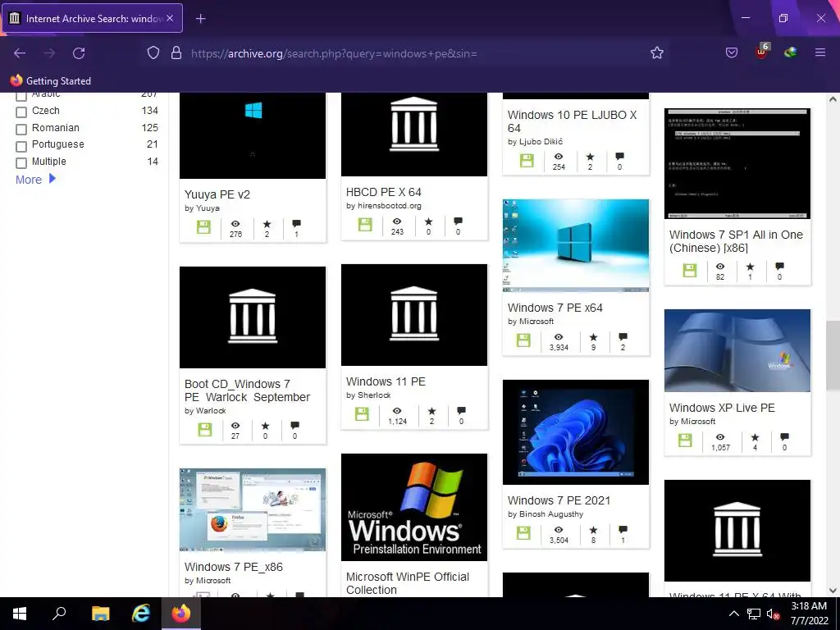This screenshot has width=840, height=630.
Task: Check the Portuguese language filter
Action: coord(21,146)
